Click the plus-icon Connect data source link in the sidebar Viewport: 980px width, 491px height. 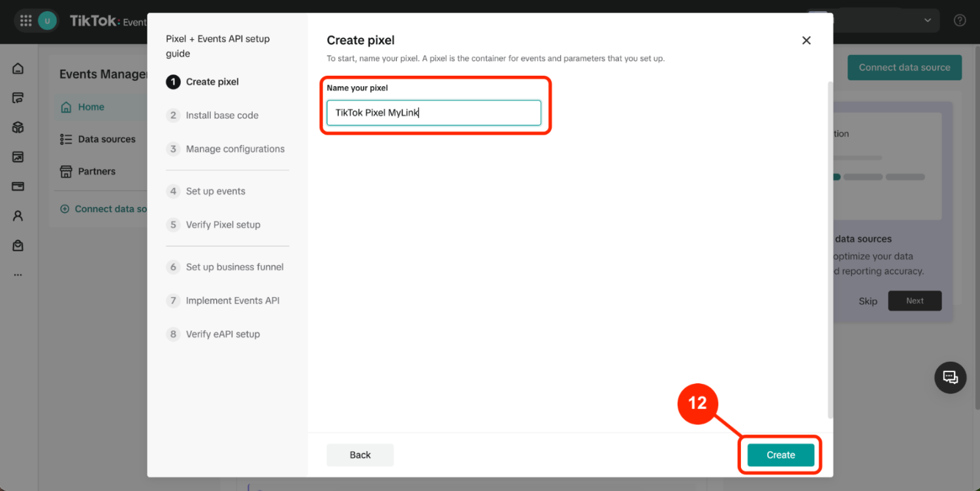[103, 209]
